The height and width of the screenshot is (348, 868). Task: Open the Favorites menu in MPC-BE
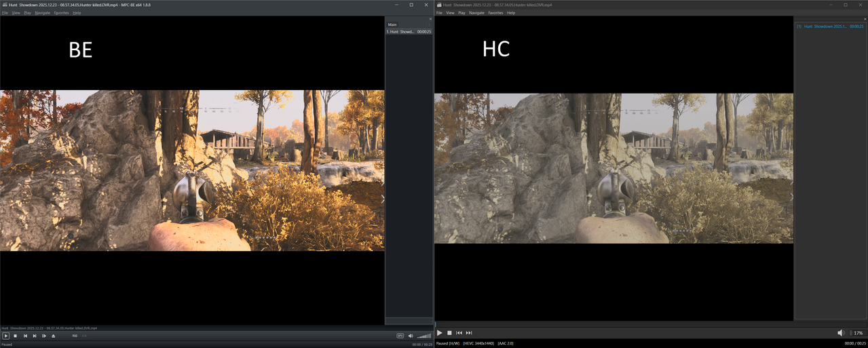click(62, 13)
